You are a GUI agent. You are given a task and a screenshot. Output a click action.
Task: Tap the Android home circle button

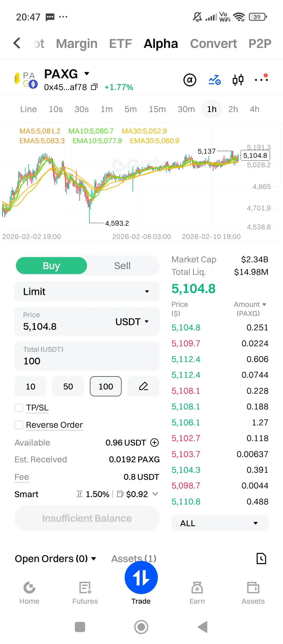[x=141, y=627]
